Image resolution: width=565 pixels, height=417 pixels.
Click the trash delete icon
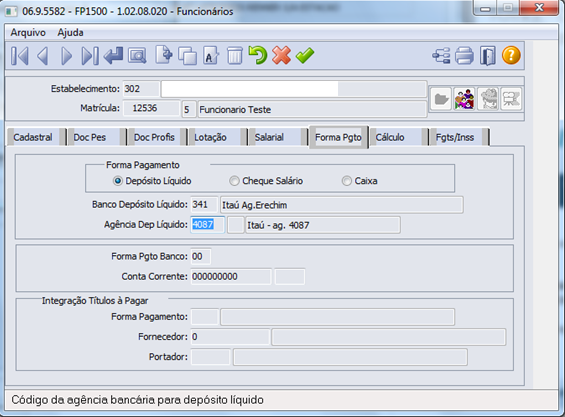pyautogui.click(x=235, y=56)
